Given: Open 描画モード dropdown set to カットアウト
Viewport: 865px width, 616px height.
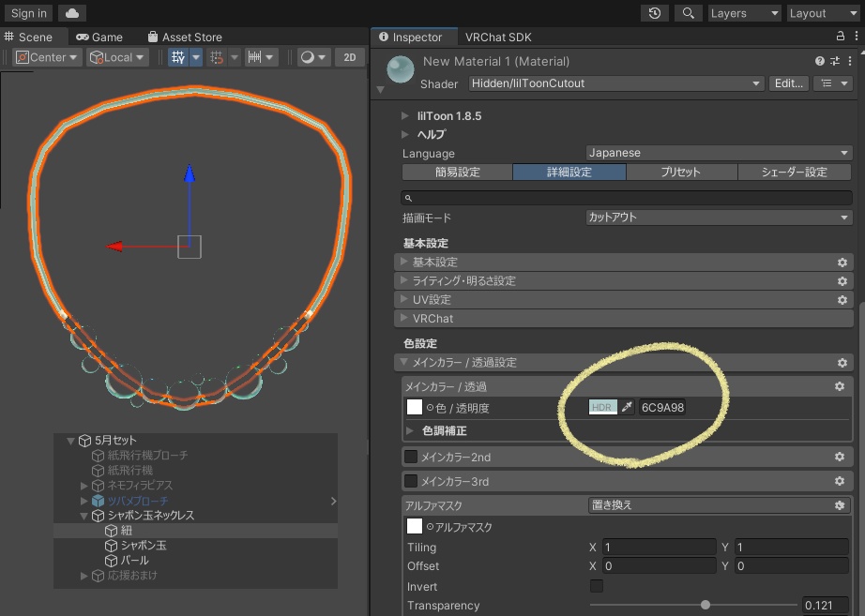Looking at the screenshot, I should click(719, 218).
